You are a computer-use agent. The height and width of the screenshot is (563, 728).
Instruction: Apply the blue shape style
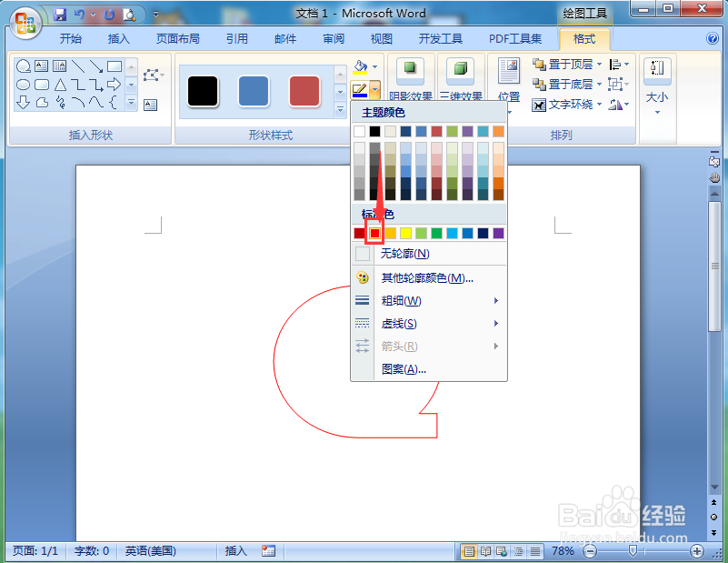click(254, 92)
